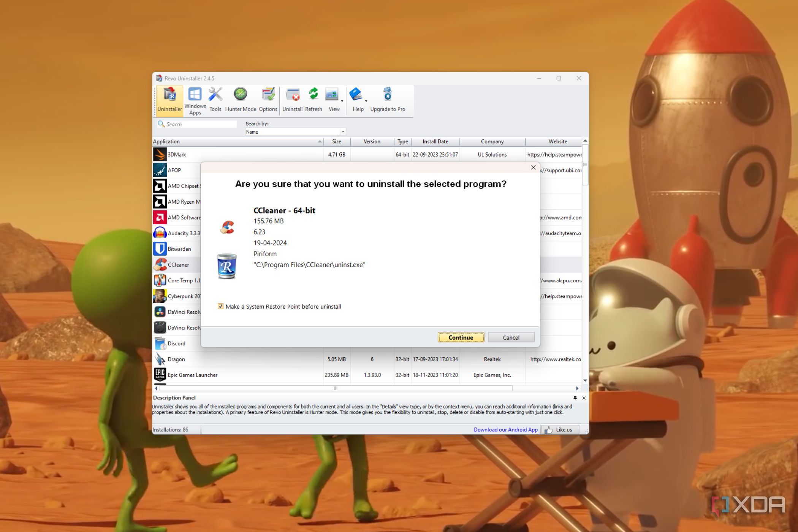
Task: Click the Uninstall toolbar icon
Action: point(292,100)
